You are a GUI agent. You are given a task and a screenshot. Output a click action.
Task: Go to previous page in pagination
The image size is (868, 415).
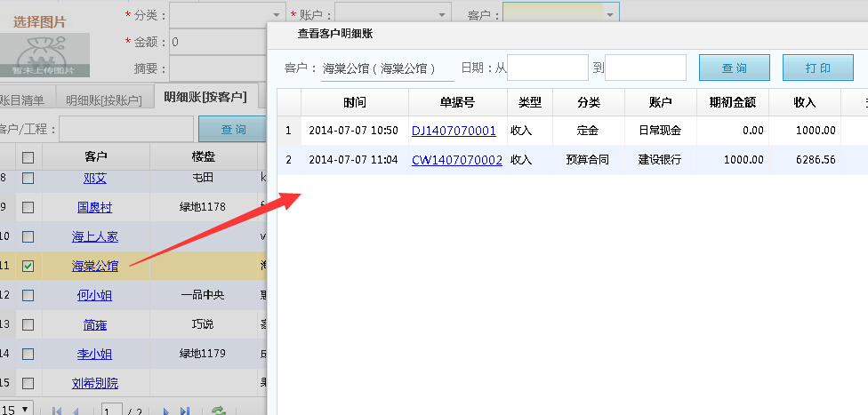point(76,411)
